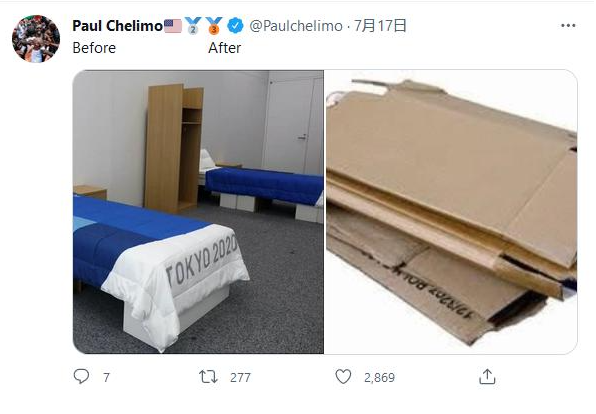
Task: Like the tweet with heart icon
Action: (x=343, y=376)
